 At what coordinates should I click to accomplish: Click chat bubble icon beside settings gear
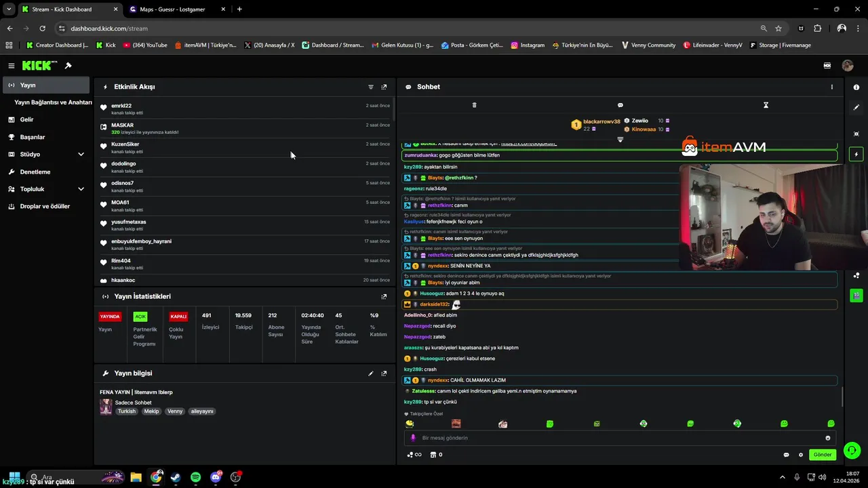[x=787, y=455]
